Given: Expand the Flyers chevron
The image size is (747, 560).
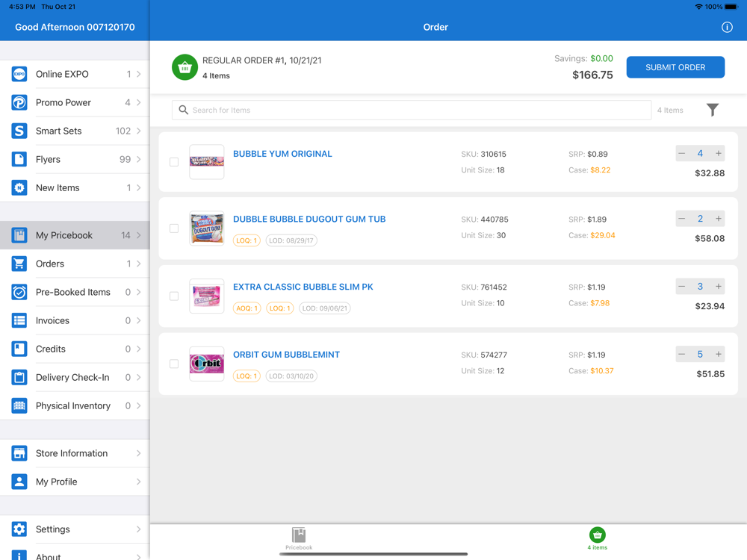Looking at the screenshot, I should (139, 159).
